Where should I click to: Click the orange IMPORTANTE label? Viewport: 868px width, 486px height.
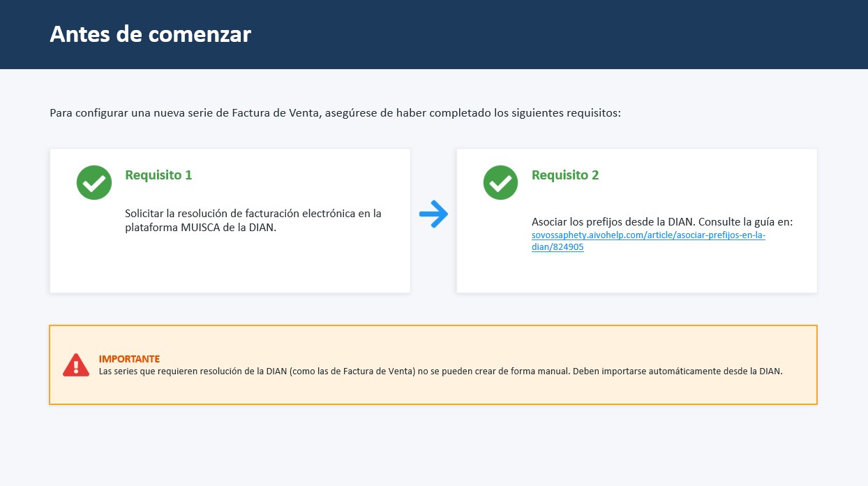pos(129,359)
